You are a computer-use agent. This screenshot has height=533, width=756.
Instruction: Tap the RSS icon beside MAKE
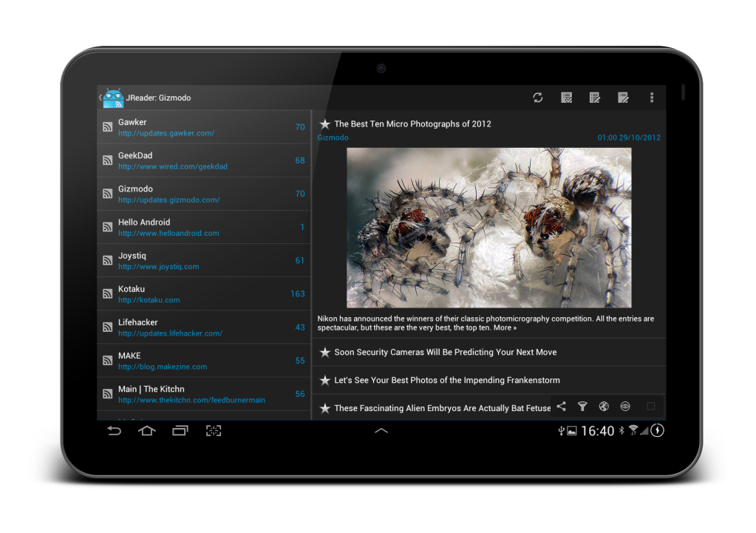tap(107, 360)
